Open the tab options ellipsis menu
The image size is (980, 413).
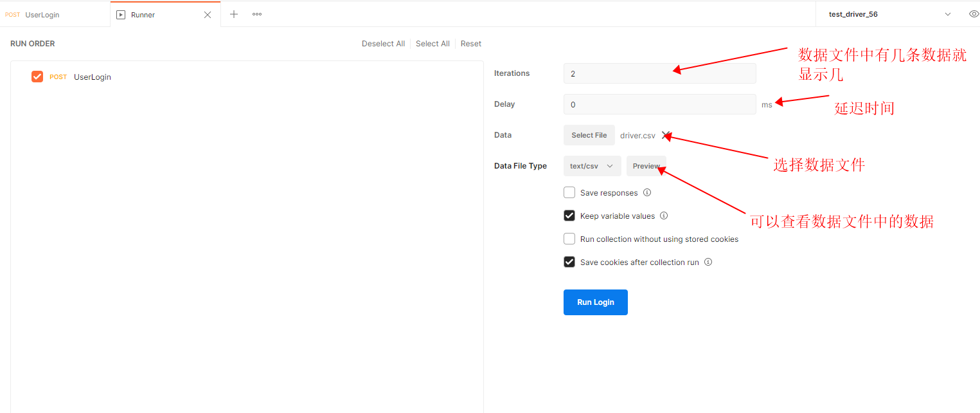[257, 14]
